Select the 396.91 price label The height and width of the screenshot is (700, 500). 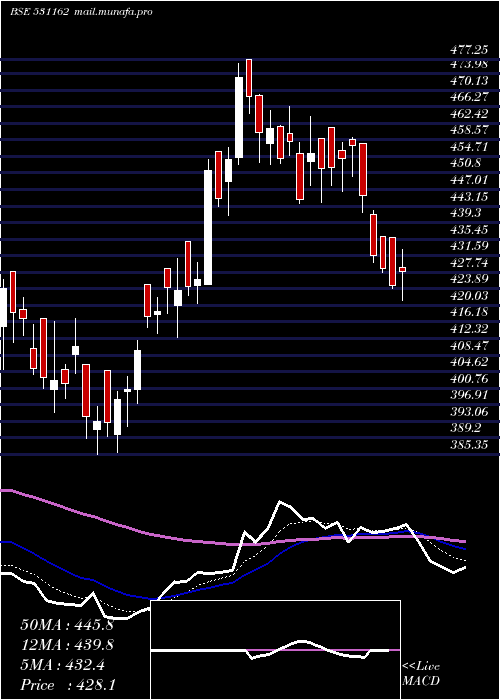(469, 395)
